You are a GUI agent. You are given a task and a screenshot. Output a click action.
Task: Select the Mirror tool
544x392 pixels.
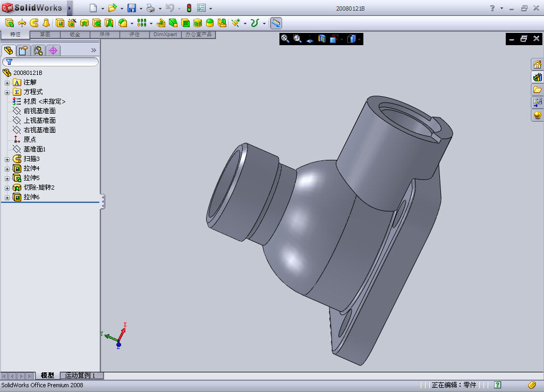tap(222, 23)
